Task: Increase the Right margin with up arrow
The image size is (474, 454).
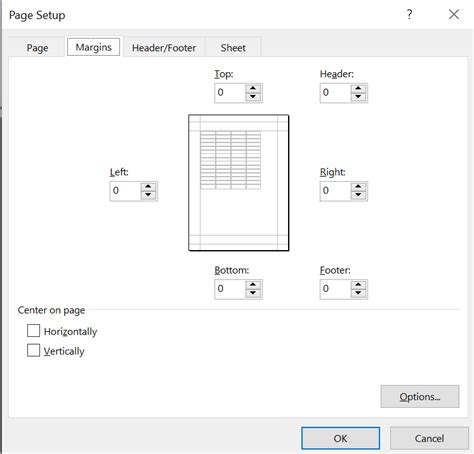Action: pyautogui.click(x=358, y=187)
